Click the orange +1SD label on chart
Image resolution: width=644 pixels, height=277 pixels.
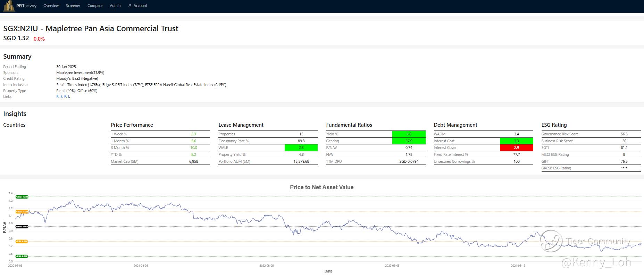(x=22, y=212)
